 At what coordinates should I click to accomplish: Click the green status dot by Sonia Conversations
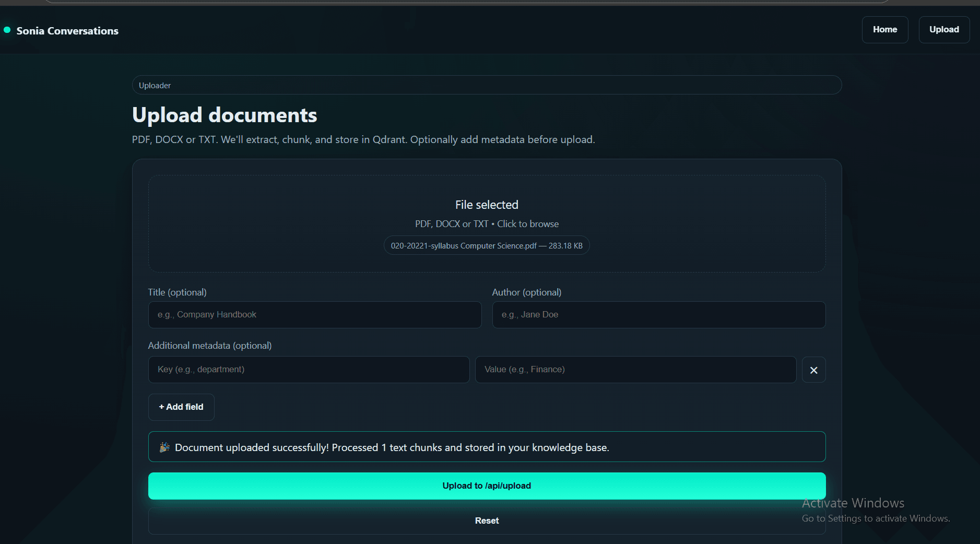coord(7,30)
